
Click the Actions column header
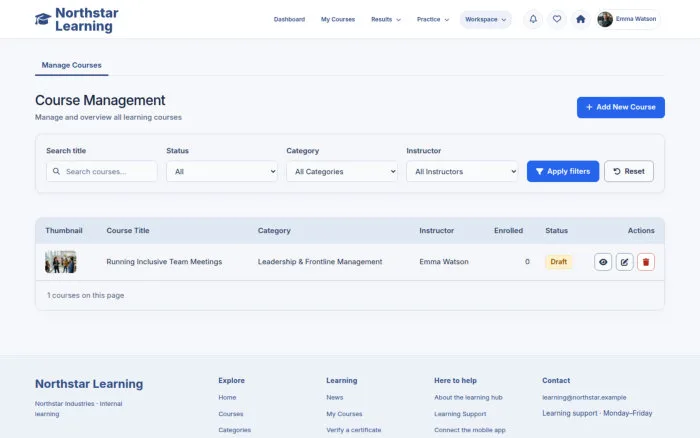coord(641,231)
